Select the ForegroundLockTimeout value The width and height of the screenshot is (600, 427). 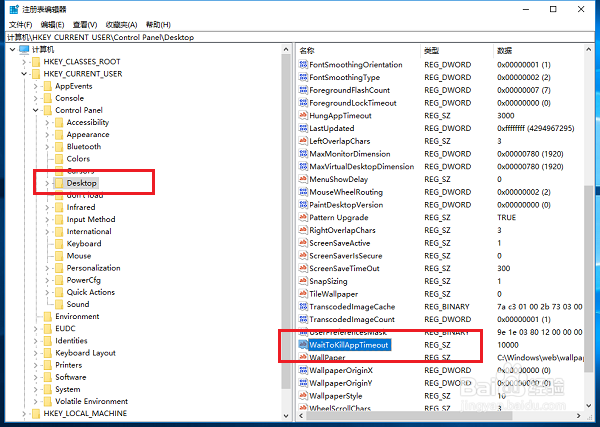tap(352, 103)
